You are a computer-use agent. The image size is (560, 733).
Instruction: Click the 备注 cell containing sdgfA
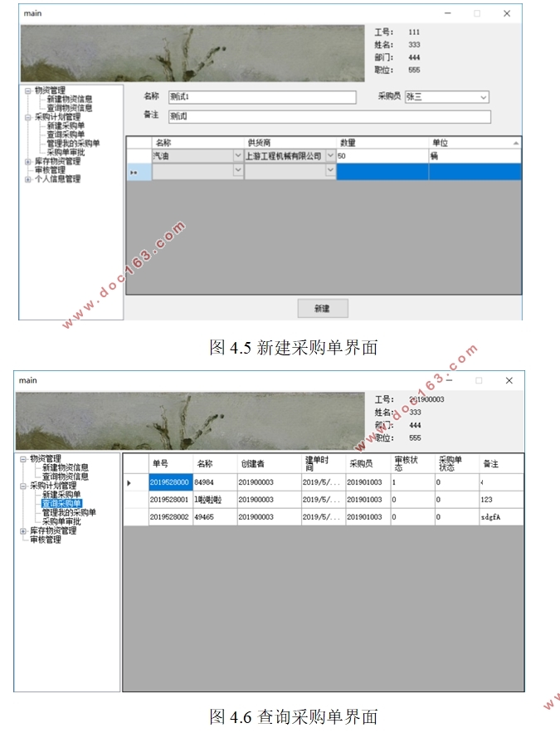tap(501, 517)
